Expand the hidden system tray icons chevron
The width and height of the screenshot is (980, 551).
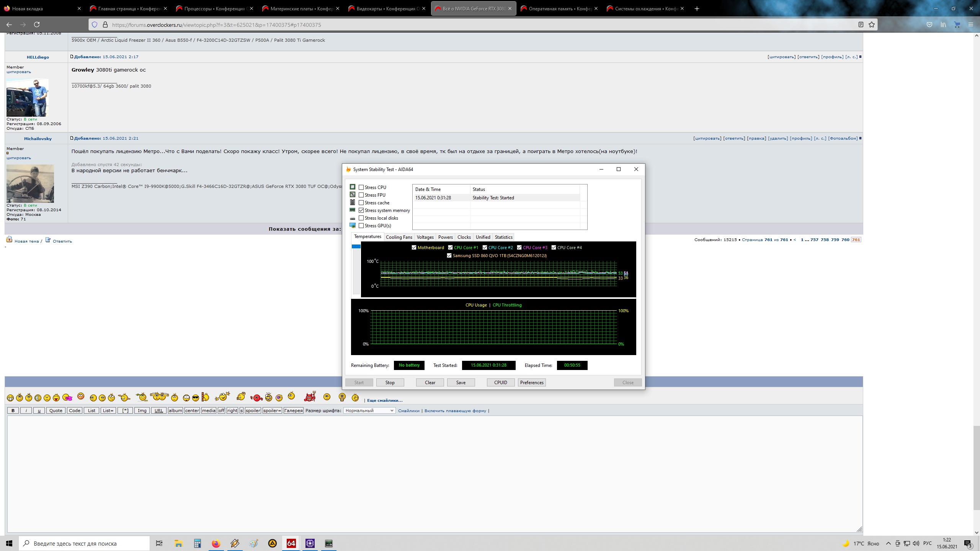(888, 543)
